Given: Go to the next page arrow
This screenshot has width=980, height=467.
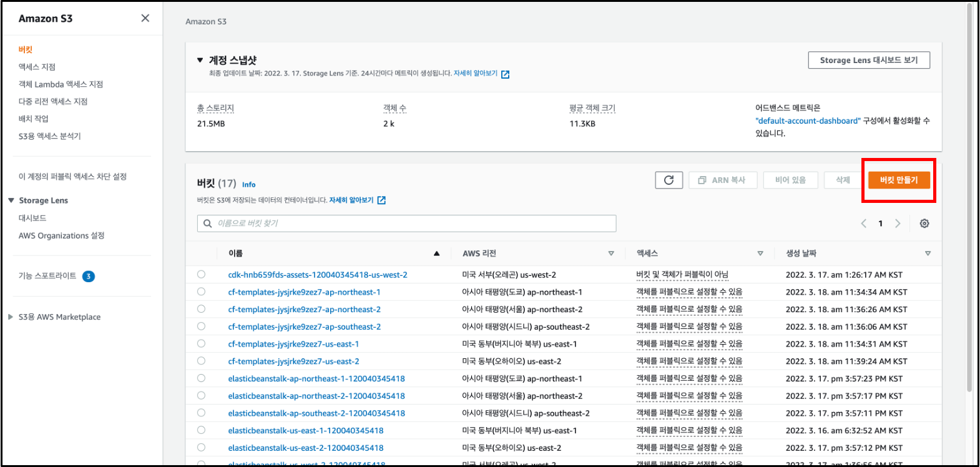Looking at the screenshot, I should point(898,224).
